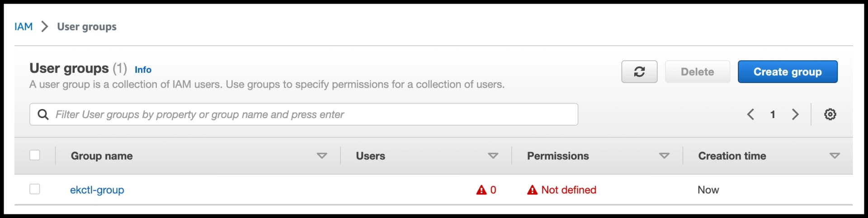The image size is (868, 218).
Task: Sort by Group name column arrow
Action: tap(322, 156)
